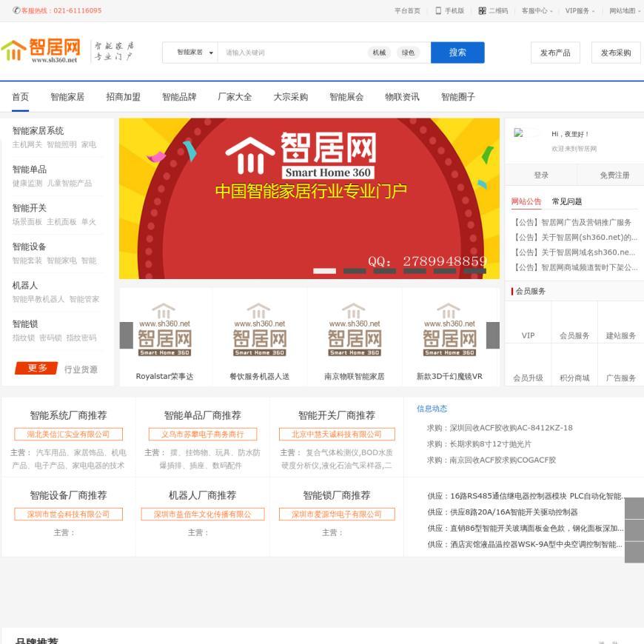Open the 义乌市苏攀电子商务商行 company link
Screen dimensions: 644x644
(203, 434)
